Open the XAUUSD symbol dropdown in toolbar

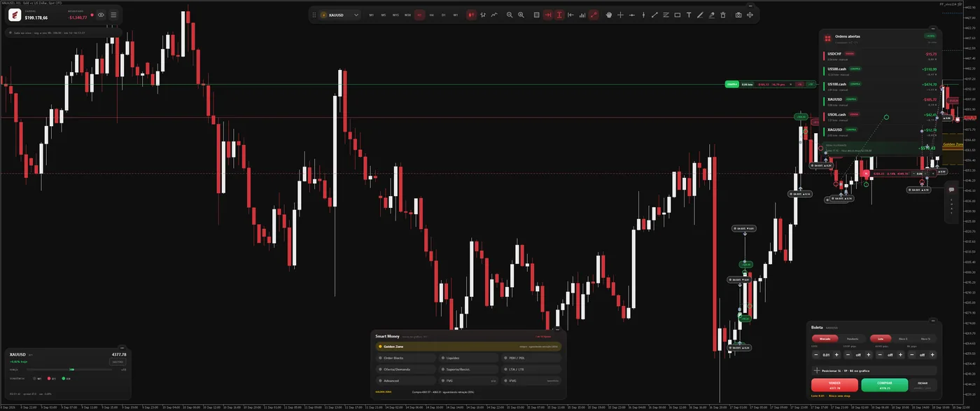[340, 15]
